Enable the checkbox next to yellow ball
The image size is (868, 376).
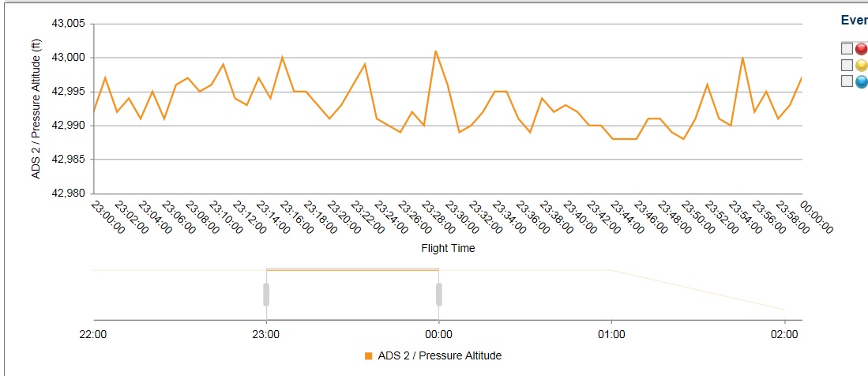[x=847, y=65]
